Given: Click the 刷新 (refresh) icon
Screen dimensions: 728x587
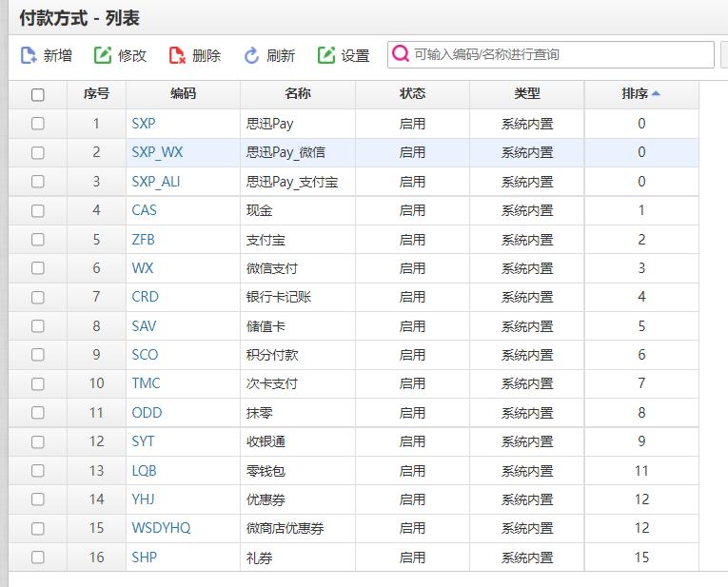Looking at the screenshot, I should tap(251, 55).
